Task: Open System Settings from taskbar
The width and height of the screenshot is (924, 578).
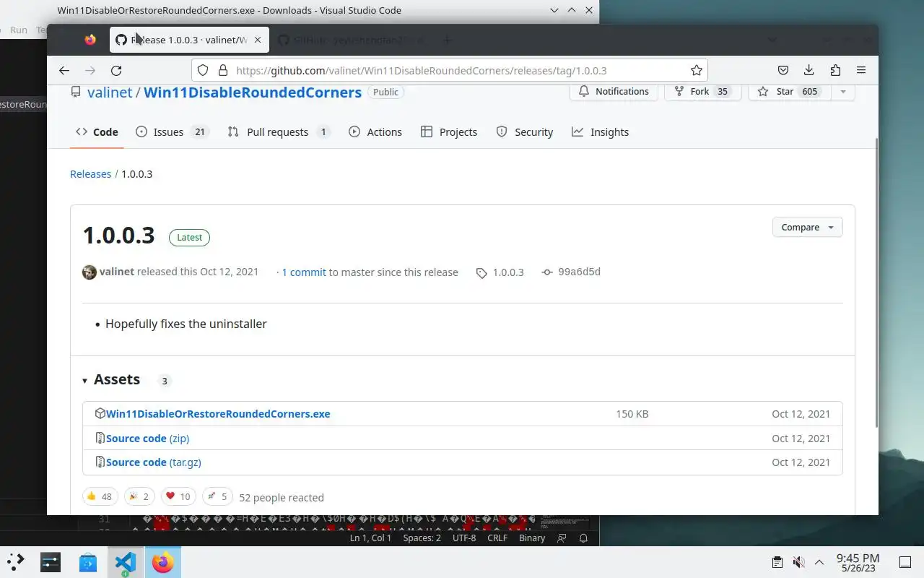Action: [51, 561]
